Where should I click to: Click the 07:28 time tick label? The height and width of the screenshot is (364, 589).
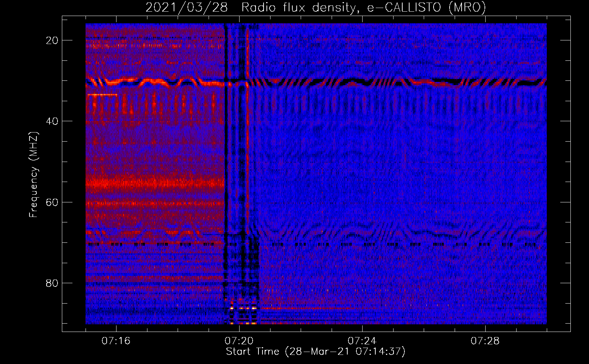pyautogui.click(x=485, y=341)
